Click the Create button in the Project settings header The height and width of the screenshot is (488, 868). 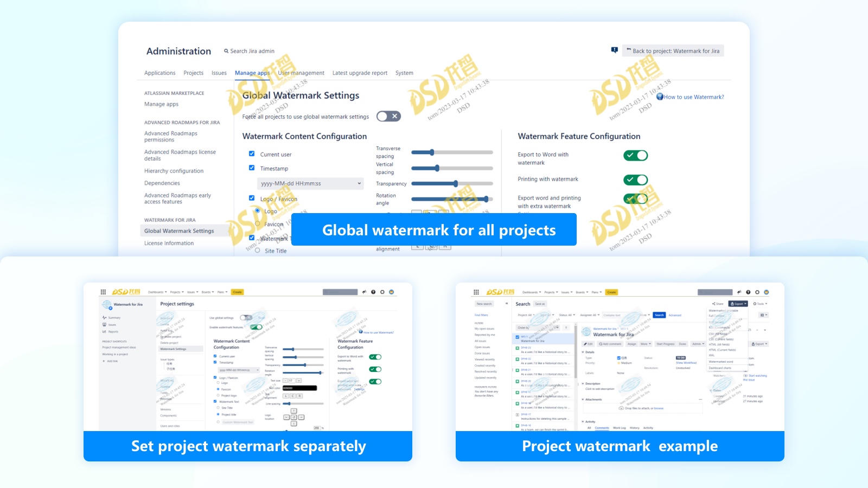[237, 292]
